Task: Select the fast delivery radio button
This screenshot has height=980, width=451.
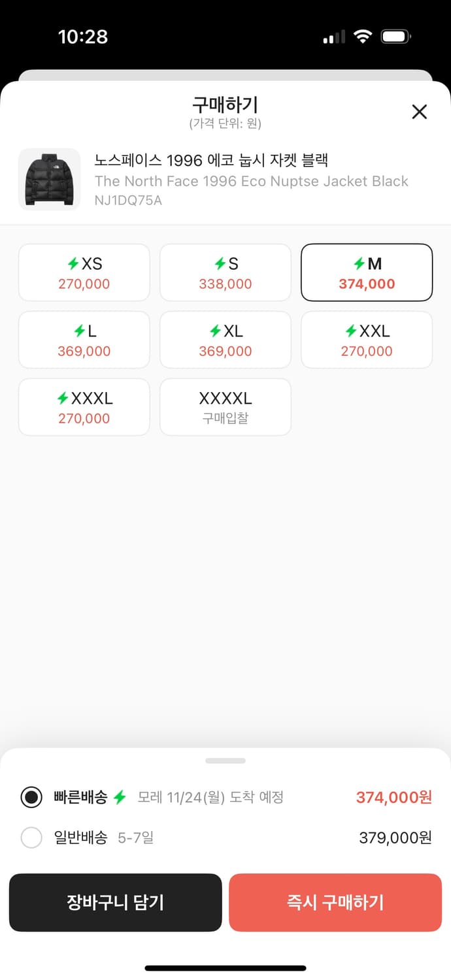Action: click(x=31, y=797)
